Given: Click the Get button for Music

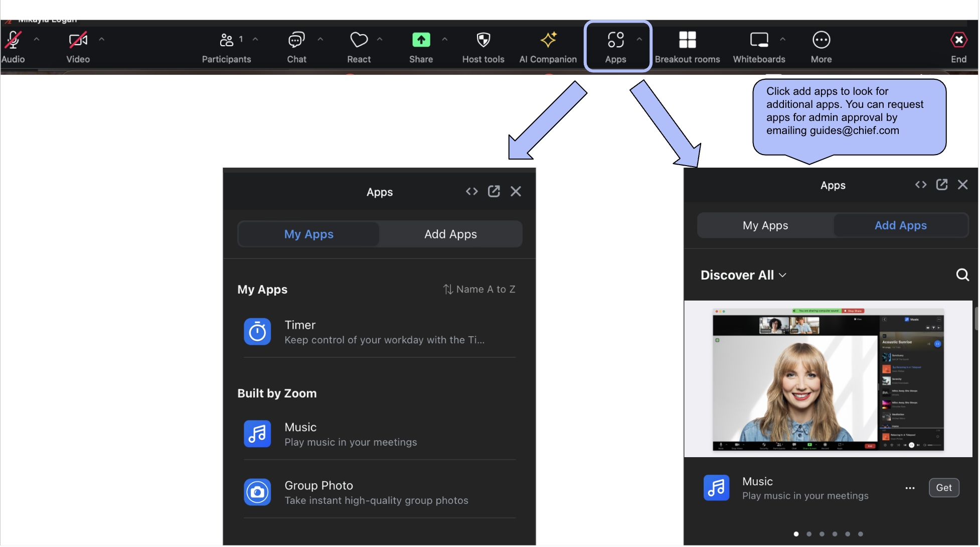Looking at the screenshot, I should (x=943, y=488).
